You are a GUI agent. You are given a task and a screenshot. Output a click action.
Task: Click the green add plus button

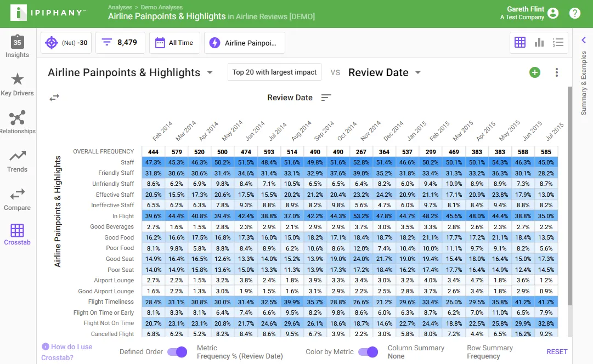click(x=535, y=72)
